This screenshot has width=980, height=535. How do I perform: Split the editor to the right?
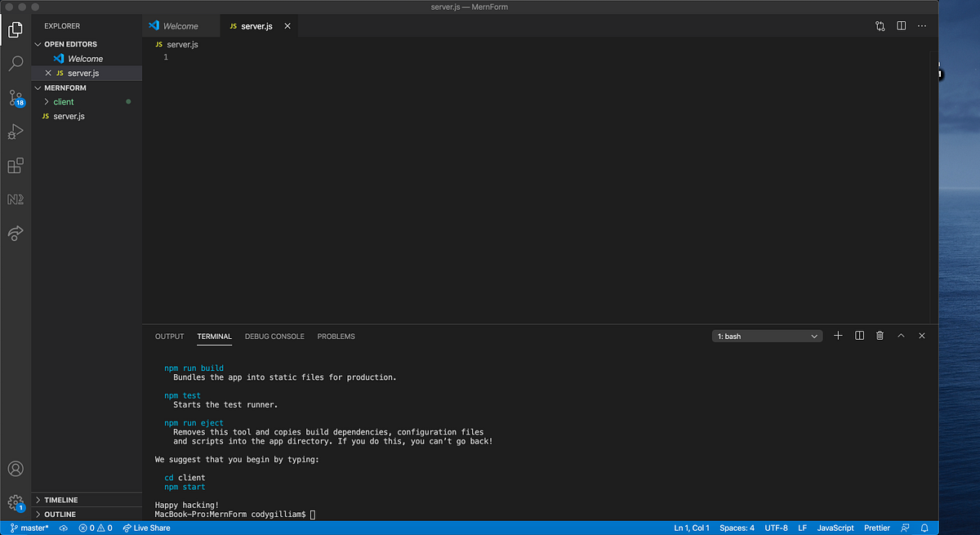[901, 26]
